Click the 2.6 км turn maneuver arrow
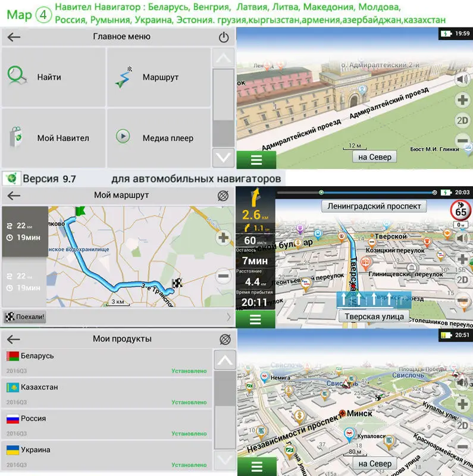Image resolution: width=473 pixels, height=476 pixels. tap(255, 198)
